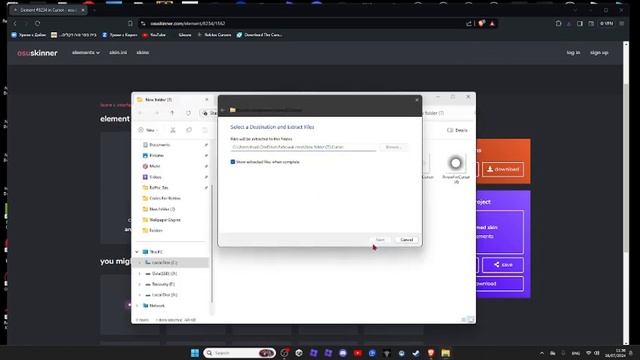Open the skin.ini menu item
640x360 pixels.
pos(118,53)
